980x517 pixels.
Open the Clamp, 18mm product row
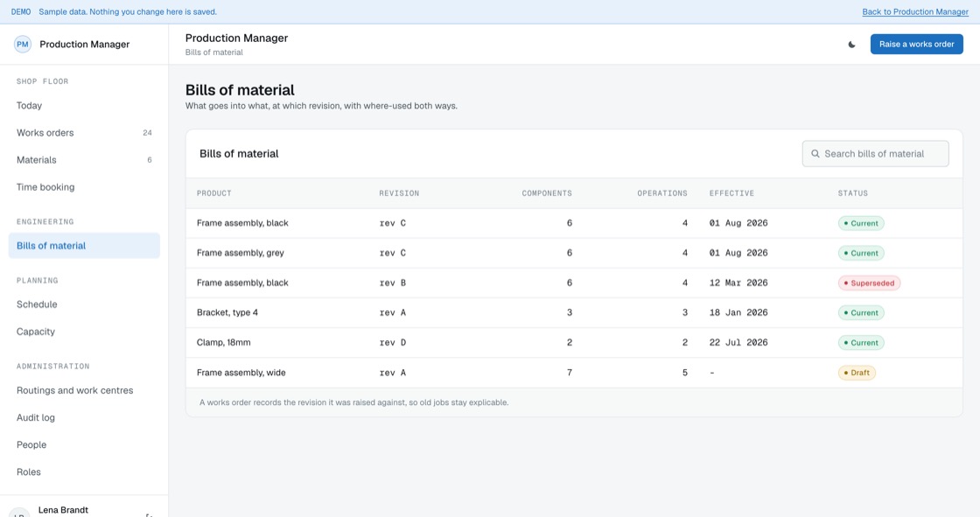(574, 343)
